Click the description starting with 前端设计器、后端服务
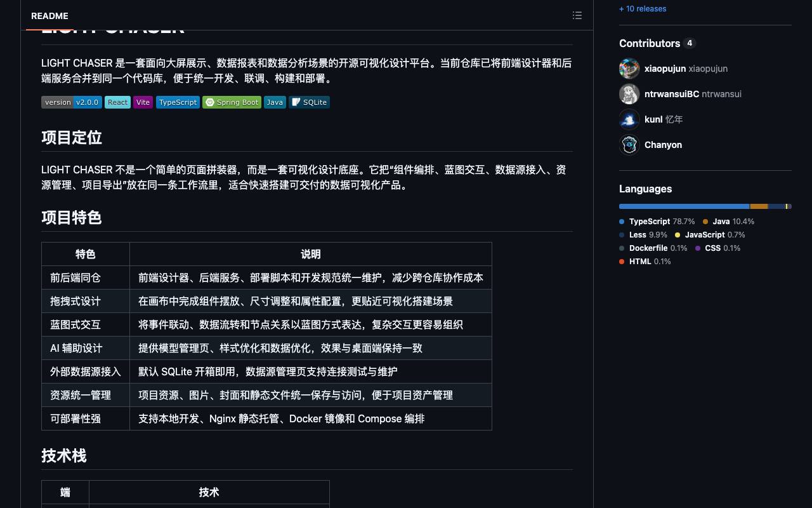Viewport: 812px width, 508px height. coord(311,277)
